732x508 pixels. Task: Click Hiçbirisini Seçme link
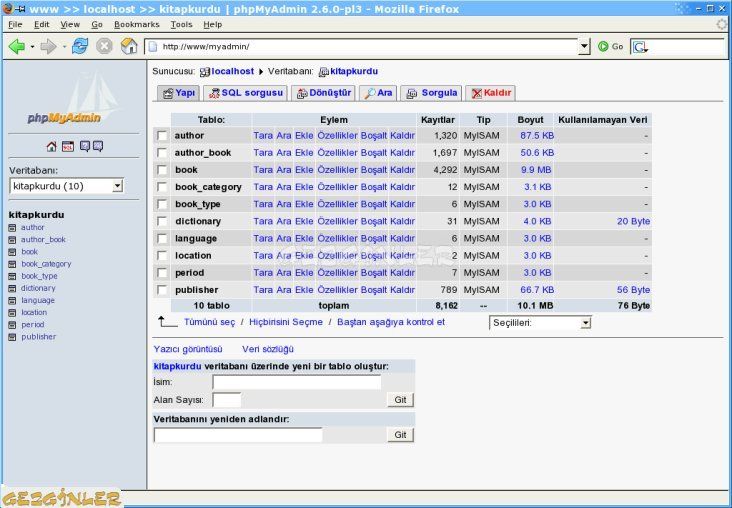click(286, 322)
